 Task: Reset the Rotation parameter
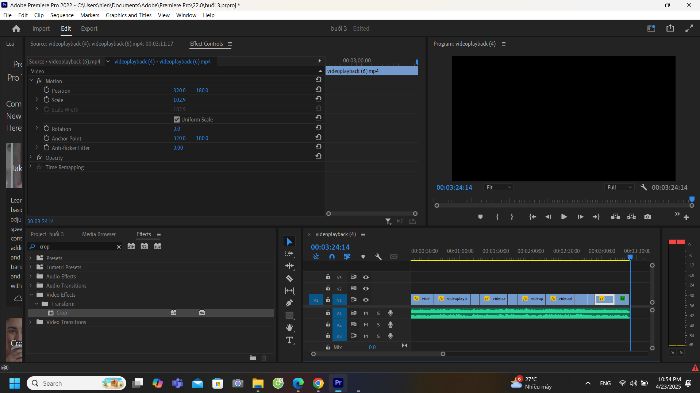[318, 127]
